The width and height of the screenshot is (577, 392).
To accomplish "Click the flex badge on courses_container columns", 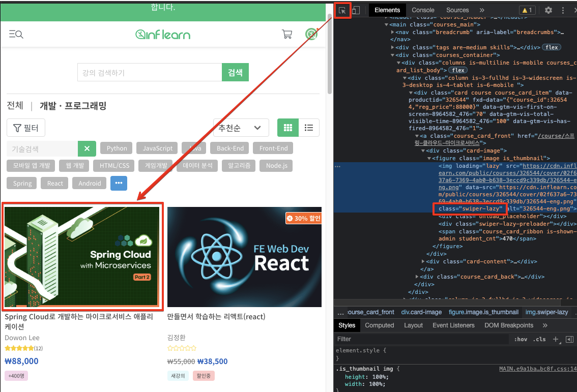I will 458,70.
